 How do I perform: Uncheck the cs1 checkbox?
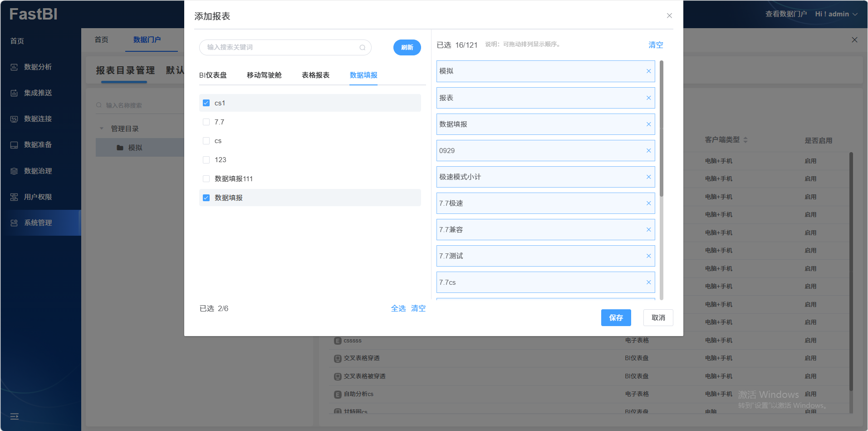(x=206, y=103)
